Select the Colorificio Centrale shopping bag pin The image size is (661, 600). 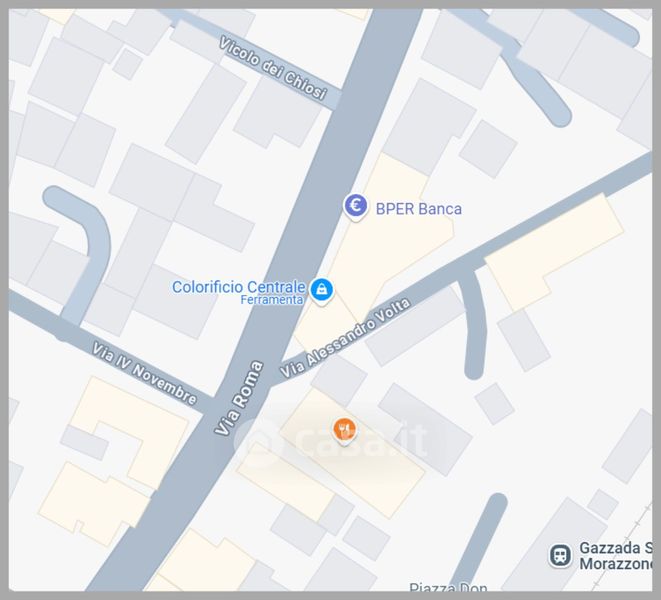click(x=322, y=291)
